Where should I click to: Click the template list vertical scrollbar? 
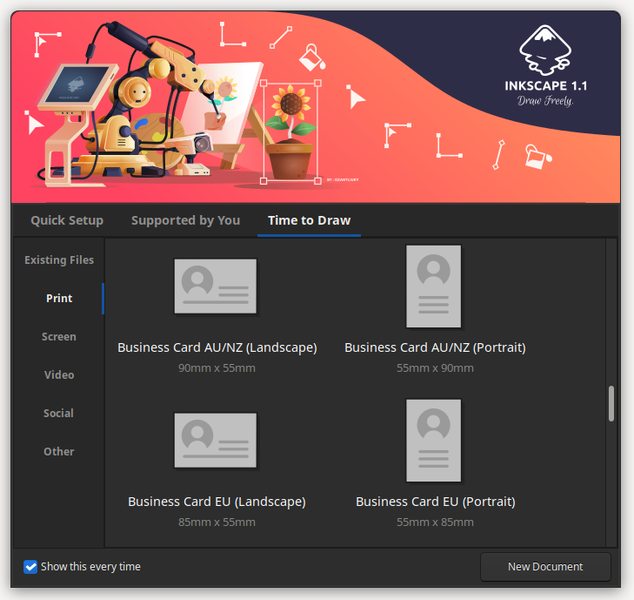pos(610,404)
